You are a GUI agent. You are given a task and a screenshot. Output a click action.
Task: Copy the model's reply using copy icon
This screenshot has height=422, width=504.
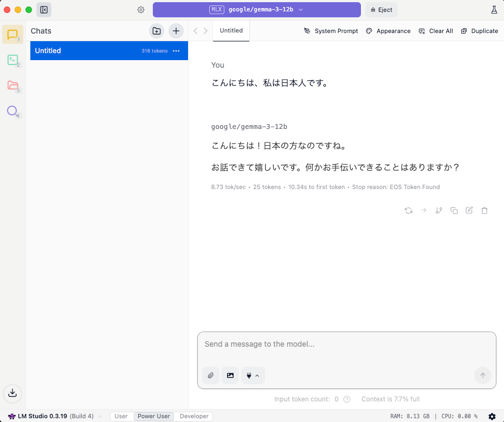pos(454,210)
